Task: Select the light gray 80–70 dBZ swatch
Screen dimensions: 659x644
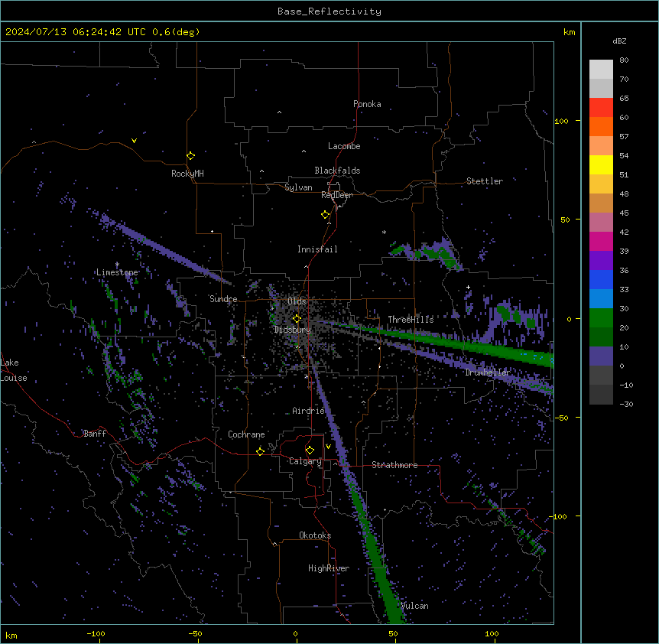Action: 601,70
